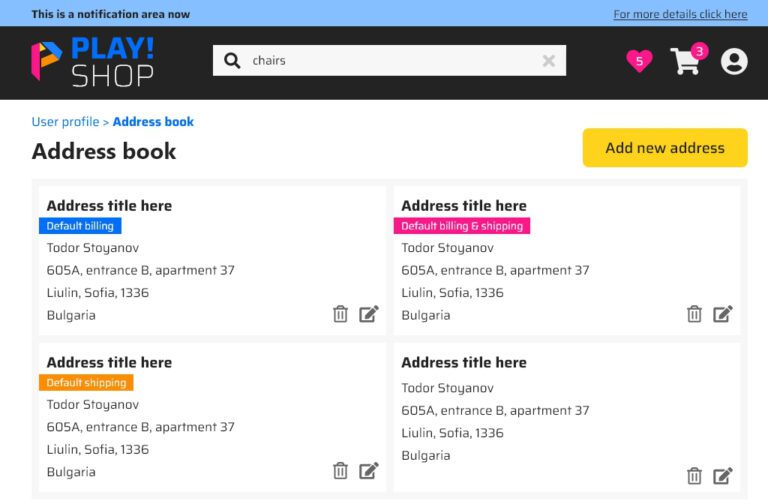Focus the search field containing 'chairs'
Screen dimensions: 768x504
[389, 61]
